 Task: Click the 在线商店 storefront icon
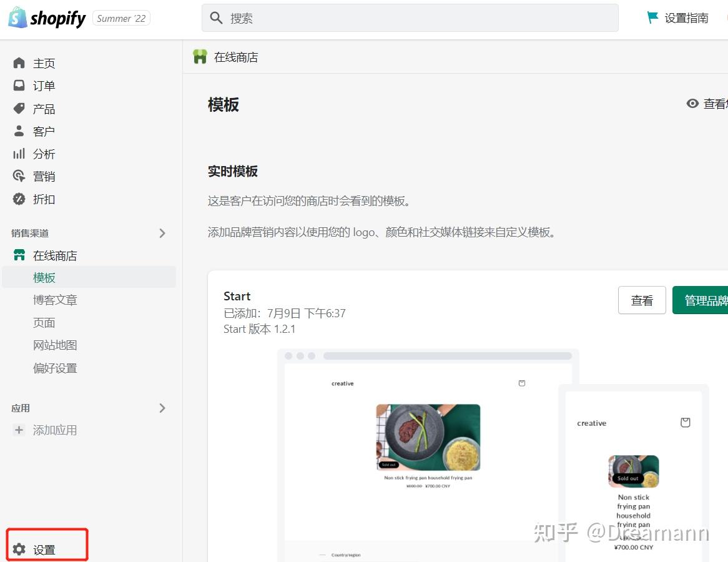[x=20, y=255]
